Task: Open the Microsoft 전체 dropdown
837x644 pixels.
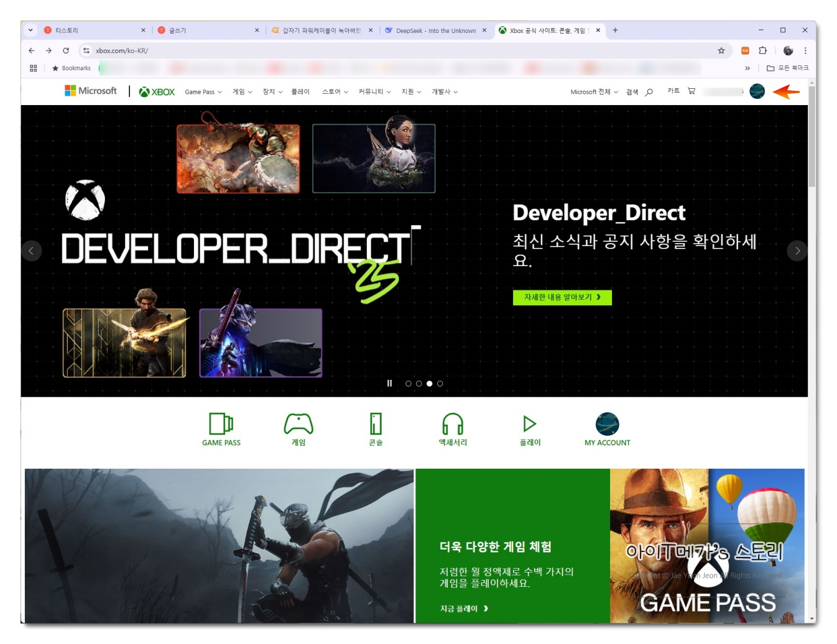Action: pyautogui.click(x=594, y=92)
